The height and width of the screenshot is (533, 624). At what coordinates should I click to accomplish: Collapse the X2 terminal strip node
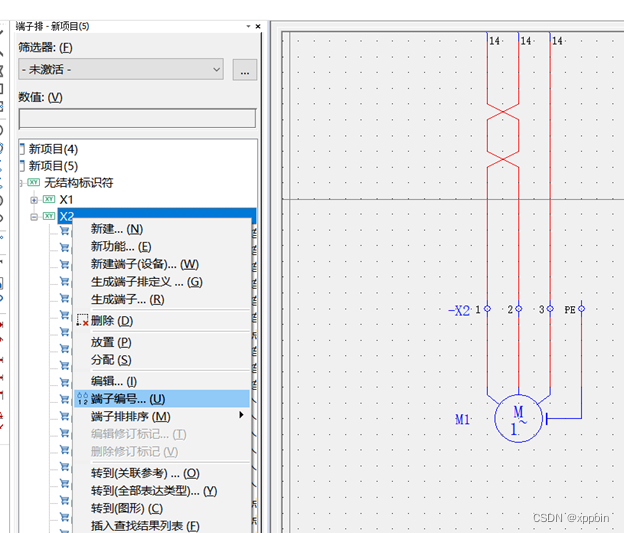pyautogui.click(x=34, y=217)
